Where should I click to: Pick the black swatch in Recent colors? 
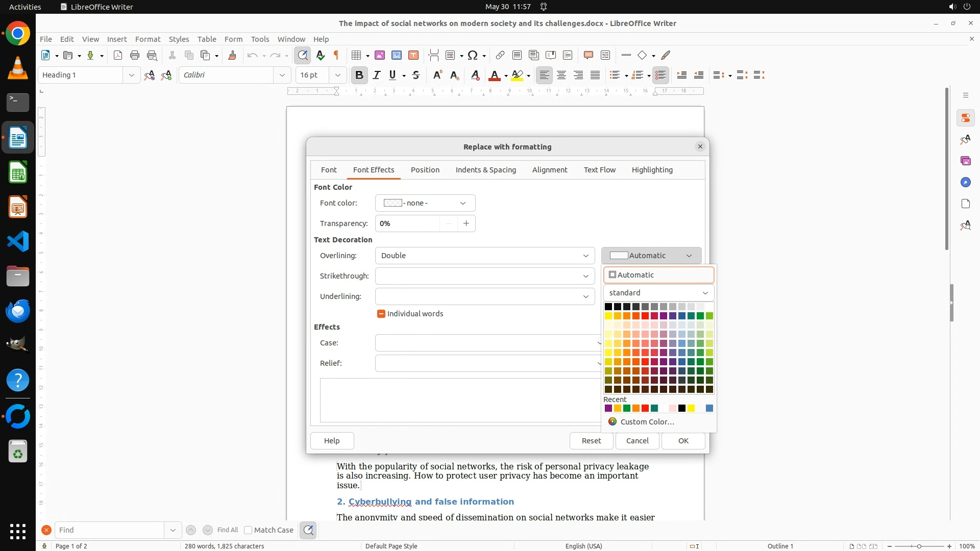click(681, 408)
